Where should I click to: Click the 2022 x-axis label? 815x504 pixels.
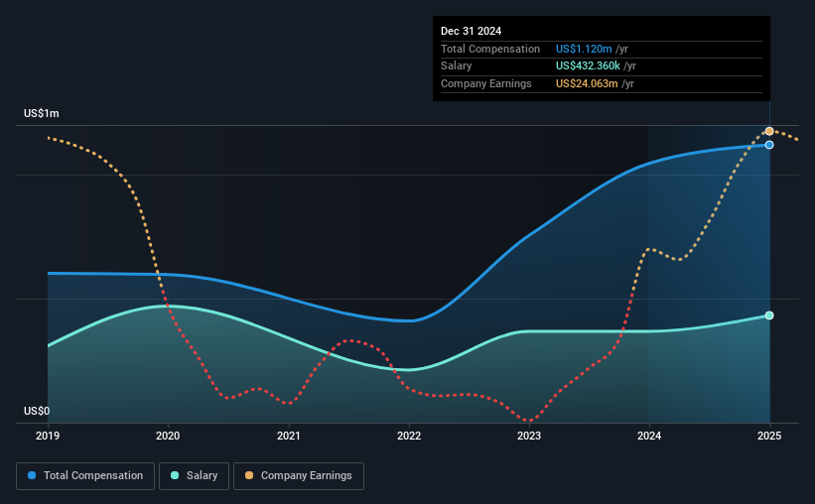tap(409, 436)
